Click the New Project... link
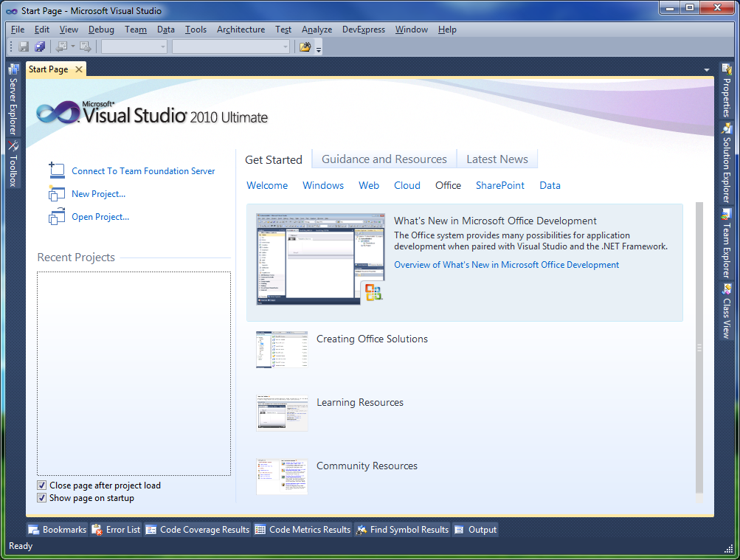Image resolution: width=740 pixels, height=560 pixels. (x=98, y=194)
